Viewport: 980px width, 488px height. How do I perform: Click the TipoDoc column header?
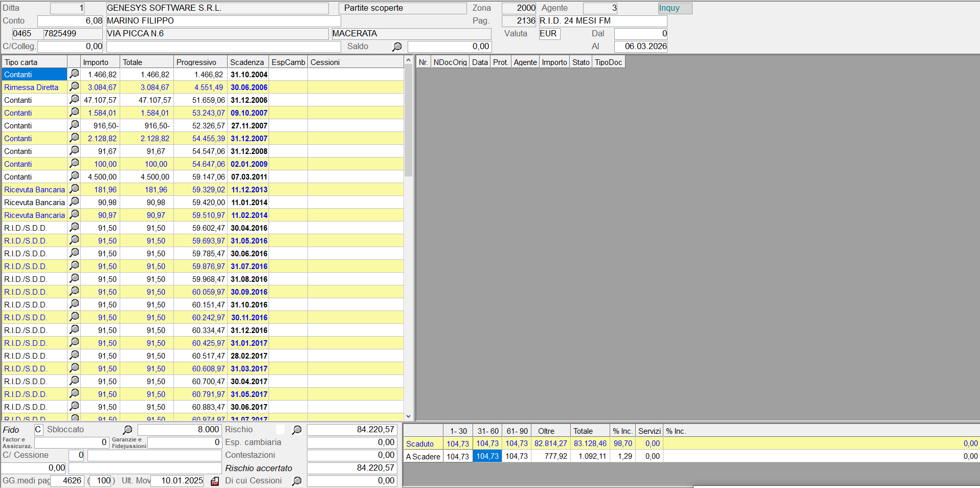[x=608, y=62]
